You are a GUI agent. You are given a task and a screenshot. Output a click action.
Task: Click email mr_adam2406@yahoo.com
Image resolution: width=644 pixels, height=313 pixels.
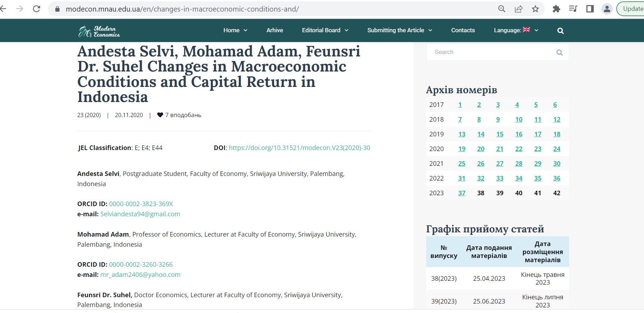[x=140, y=275]
